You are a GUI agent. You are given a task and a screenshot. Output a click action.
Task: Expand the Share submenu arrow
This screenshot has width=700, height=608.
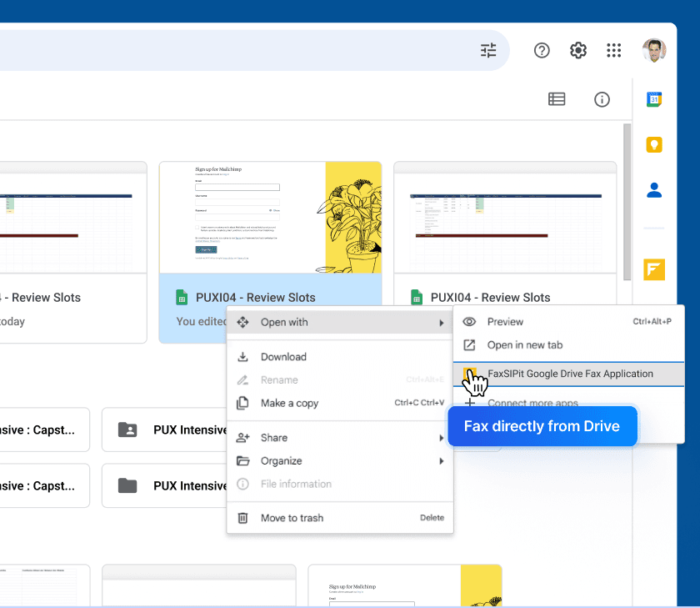[x=442, y=438]
